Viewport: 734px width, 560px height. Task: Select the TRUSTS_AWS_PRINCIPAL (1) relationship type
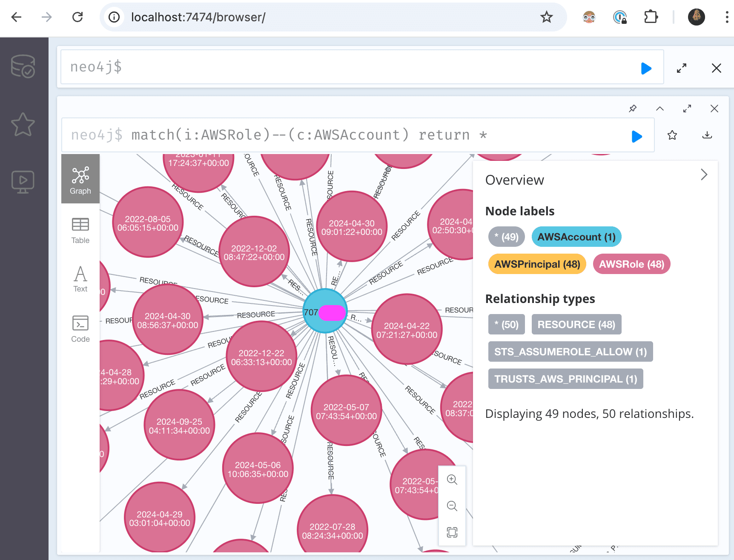(566, 379)
